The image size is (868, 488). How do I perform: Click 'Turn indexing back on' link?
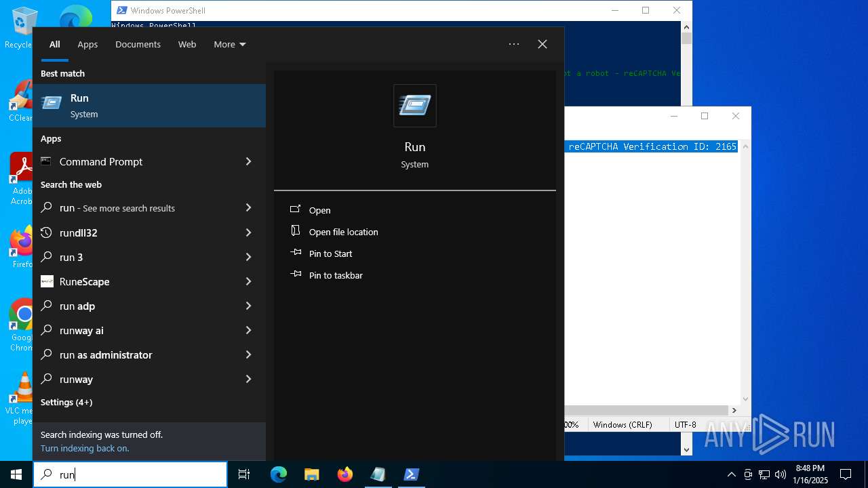point(85,448)
